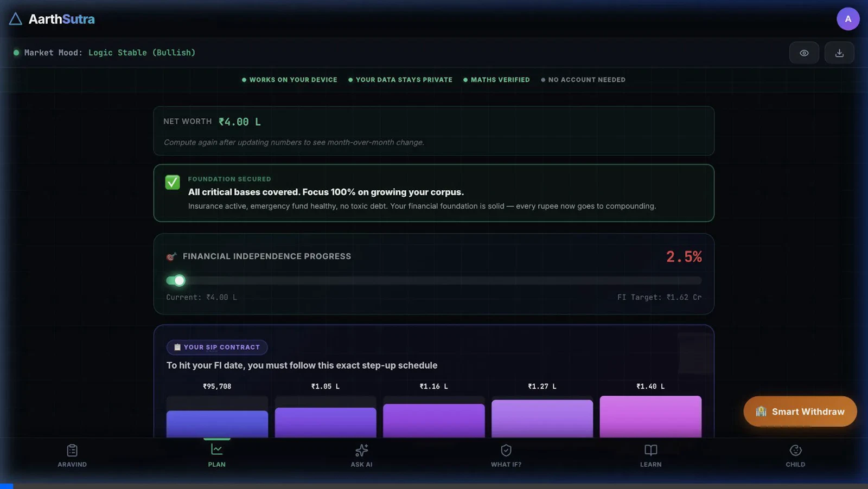The height and width of the screenshot is (489, 868).
Task: Click the 'Works on your device' badge
Action: point(289,80)
